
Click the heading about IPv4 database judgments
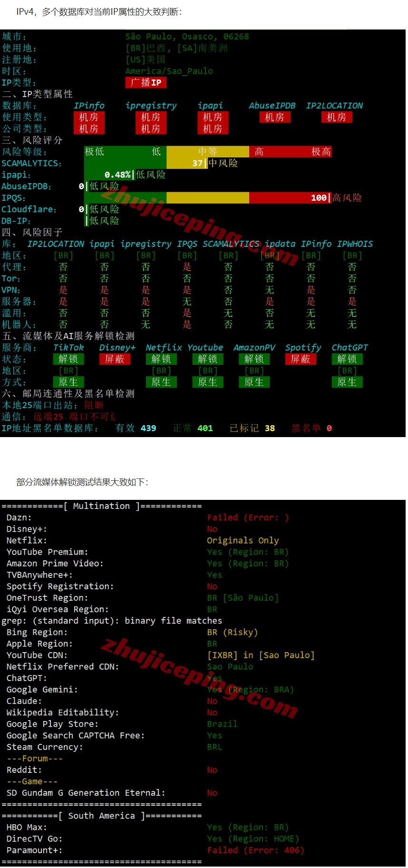coord(99,12)
